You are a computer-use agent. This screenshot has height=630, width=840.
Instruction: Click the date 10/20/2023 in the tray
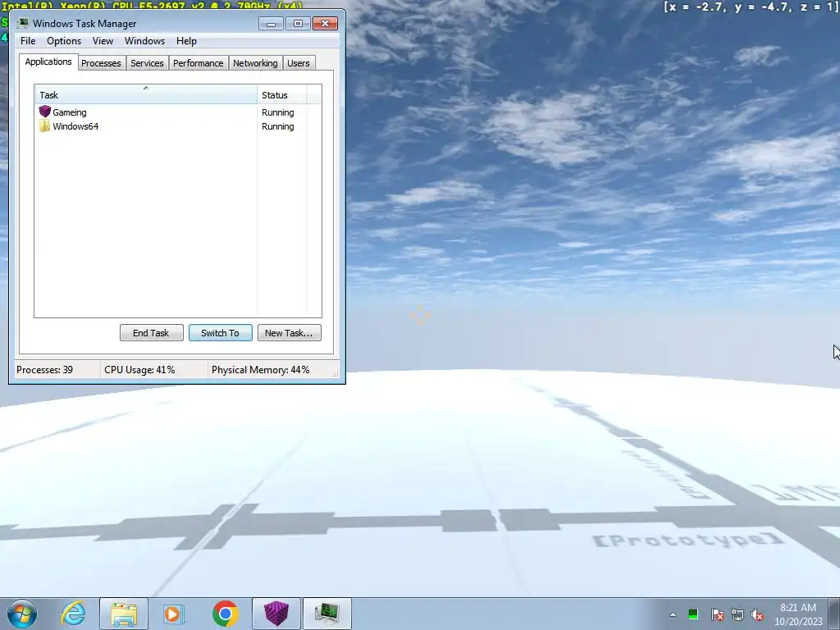click(797, 622)
